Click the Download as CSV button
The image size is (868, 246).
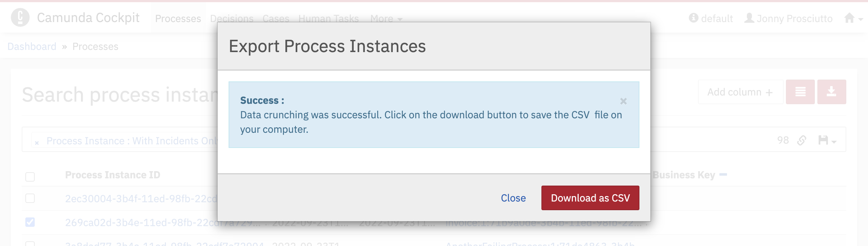click(590, 198)
